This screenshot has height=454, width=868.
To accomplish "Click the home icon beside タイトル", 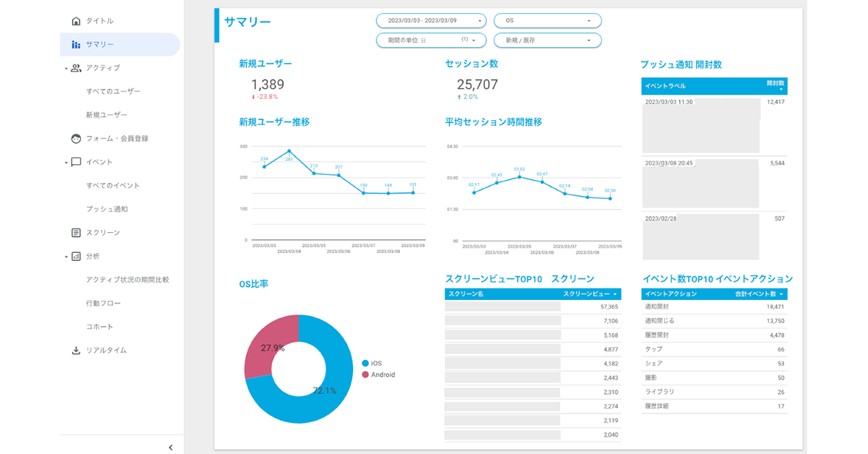I will (x=76, y=21).
